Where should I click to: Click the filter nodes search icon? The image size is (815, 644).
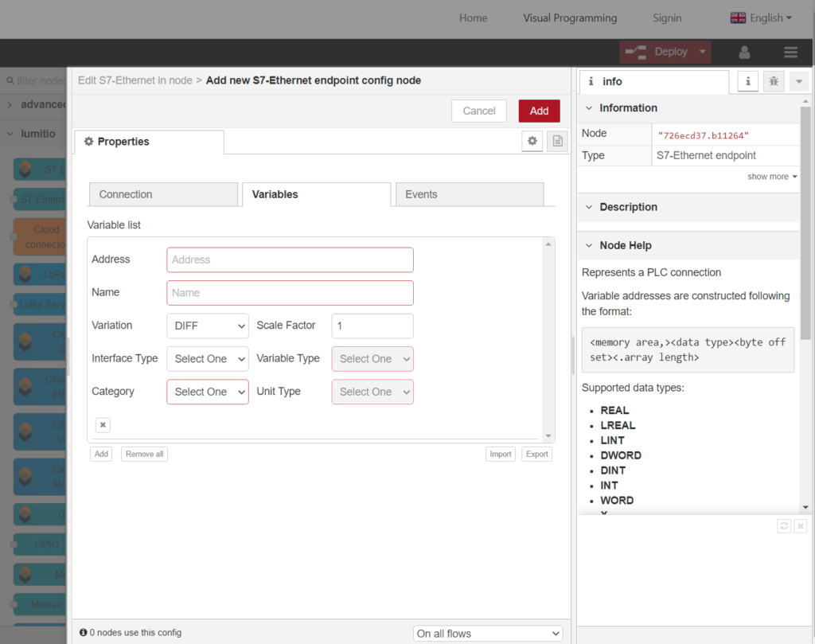coord(10,80)
